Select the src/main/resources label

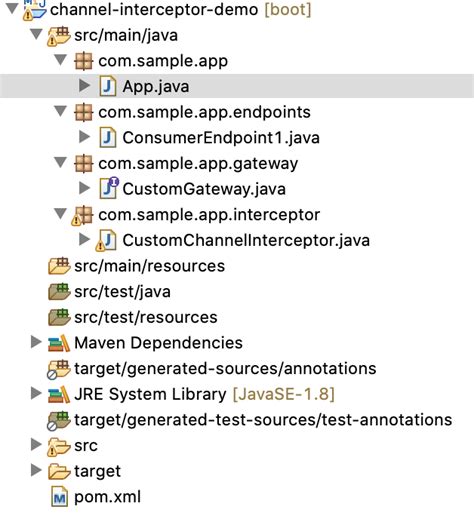pyautogui.click(x=150, y=266)
